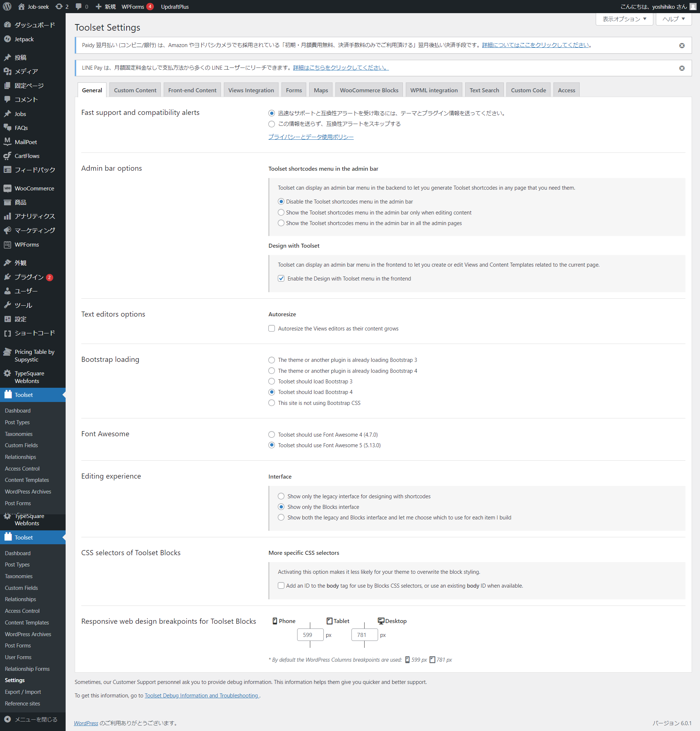The width and height of the screenshot is (700, 731).
Task: Dismiss the Paidy notice
Action: point(682,46)
